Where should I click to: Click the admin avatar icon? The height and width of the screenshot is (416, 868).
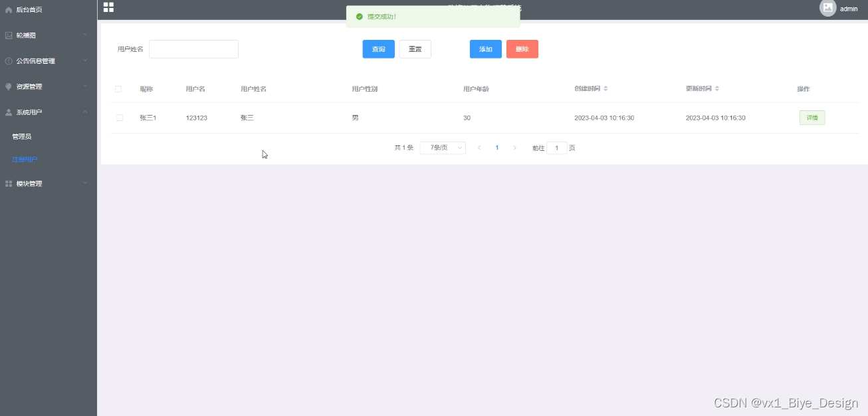point(827,8)
